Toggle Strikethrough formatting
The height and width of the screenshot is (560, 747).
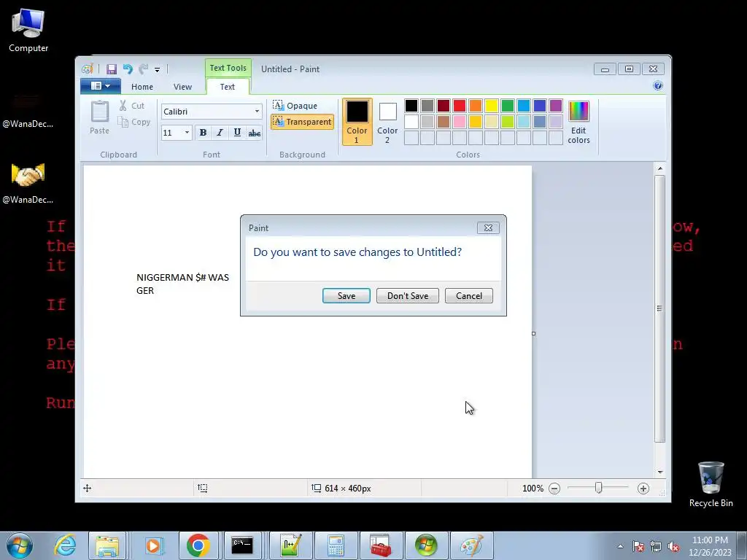[x=255, y=133]
